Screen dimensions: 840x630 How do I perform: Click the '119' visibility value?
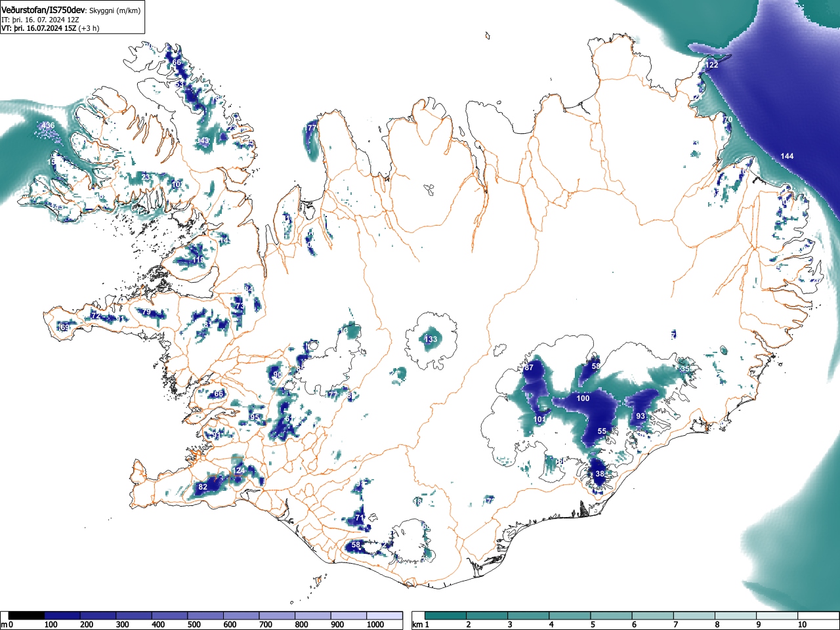click(x=198, y=260)
